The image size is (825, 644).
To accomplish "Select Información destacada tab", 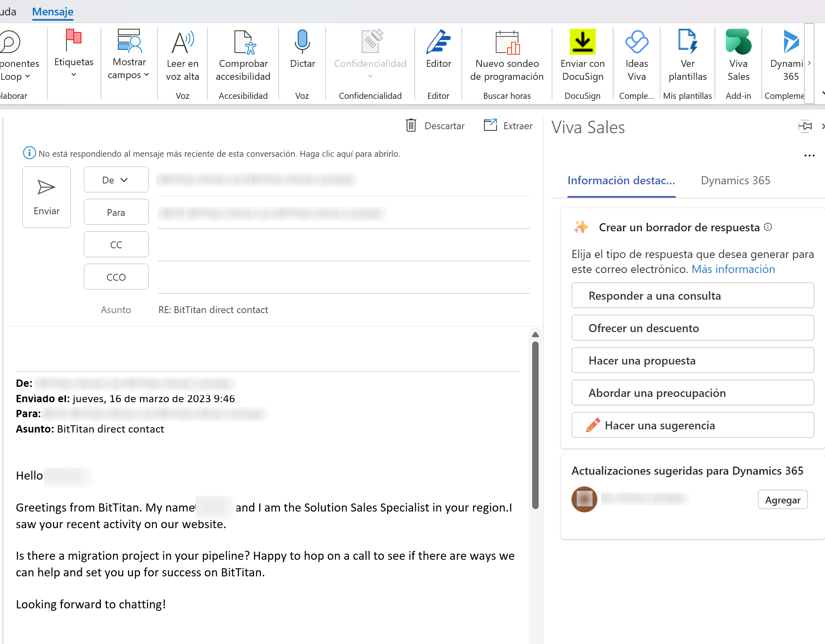I will coord(621,181).
